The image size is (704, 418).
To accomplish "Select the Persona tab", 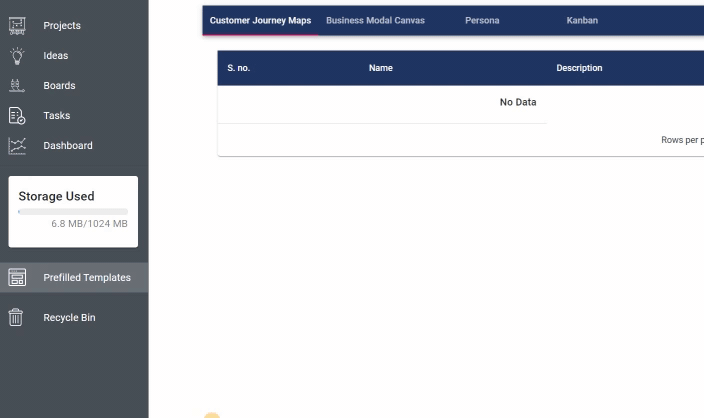I will click(482, 20).
